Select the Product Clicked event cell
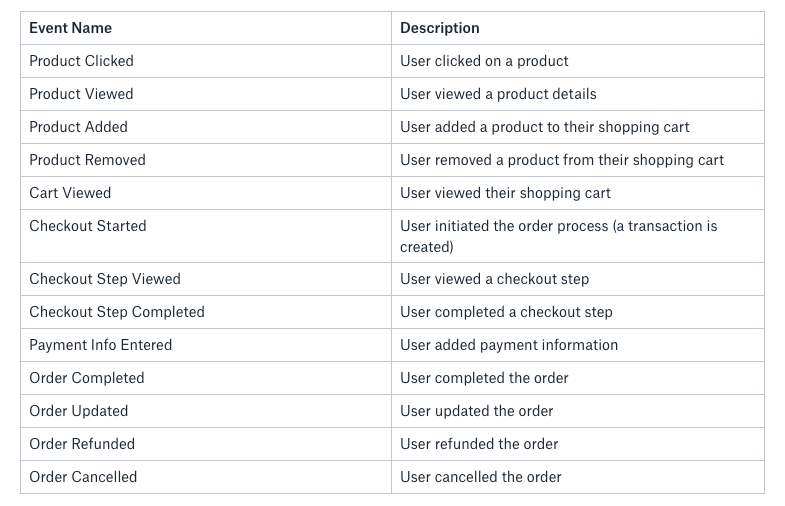This screenshot has height=506, width=785. pyautogui.click(x=81, y=61)
